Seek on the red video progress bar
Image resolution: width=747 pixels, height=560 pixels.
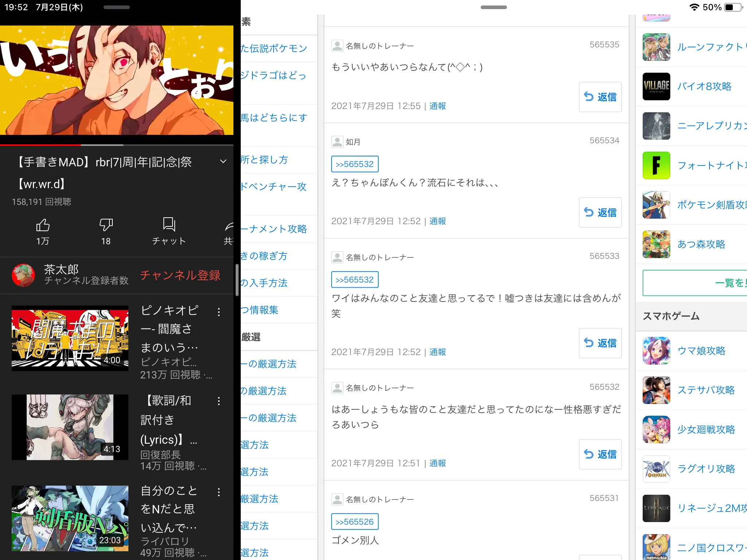point(117,145)
